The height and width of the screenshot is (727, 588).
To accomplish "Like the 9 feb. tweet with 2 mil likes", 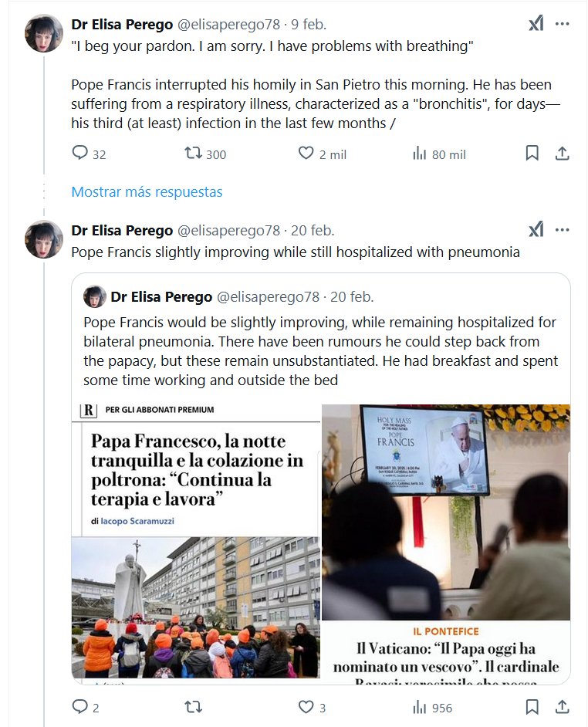I will tap(306, 154).
